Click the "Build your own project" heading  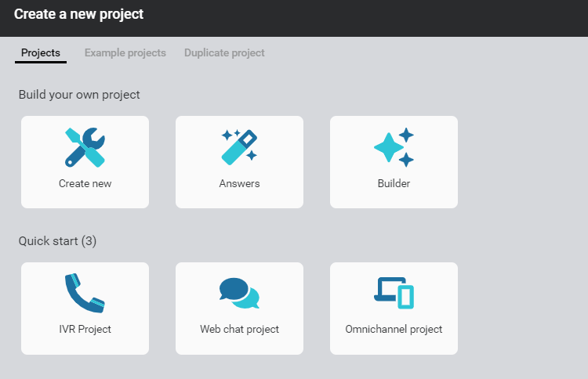[x=79, y=95]
